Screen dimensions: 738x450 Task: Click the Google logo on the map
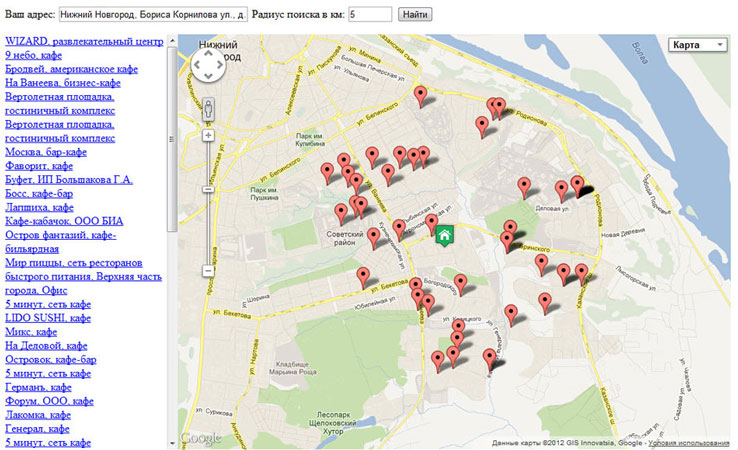tap(201, 438)
